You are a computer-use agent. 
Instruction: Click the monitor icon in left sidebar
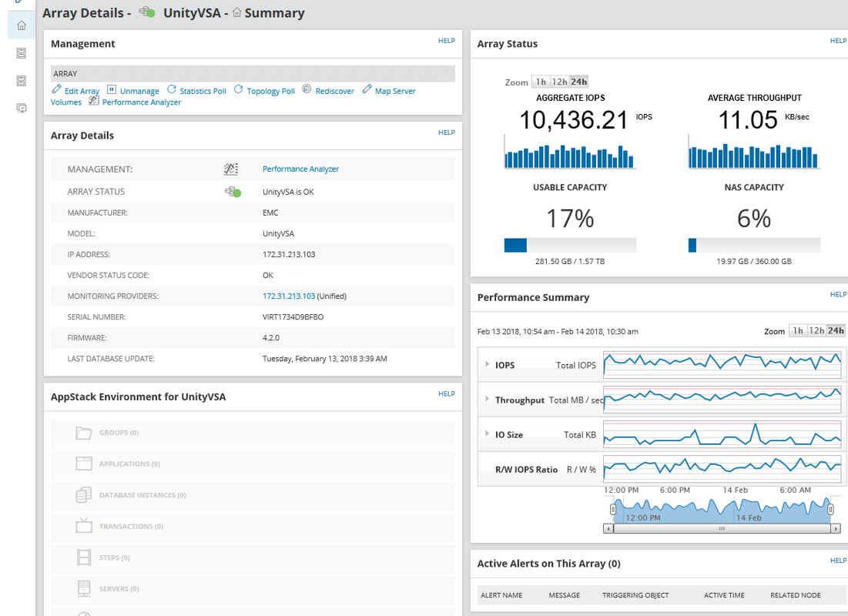pyautogui.click(x=22, y=109)
